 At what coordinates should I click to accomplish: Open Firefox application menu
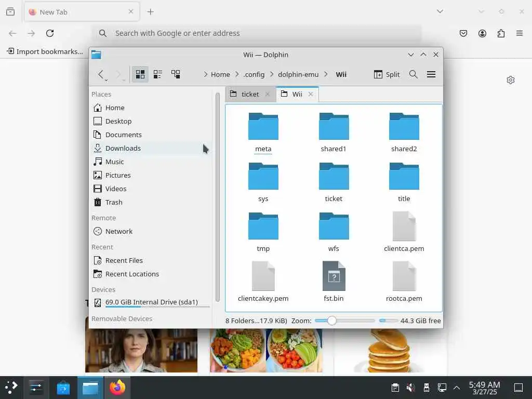pos(520,33)
